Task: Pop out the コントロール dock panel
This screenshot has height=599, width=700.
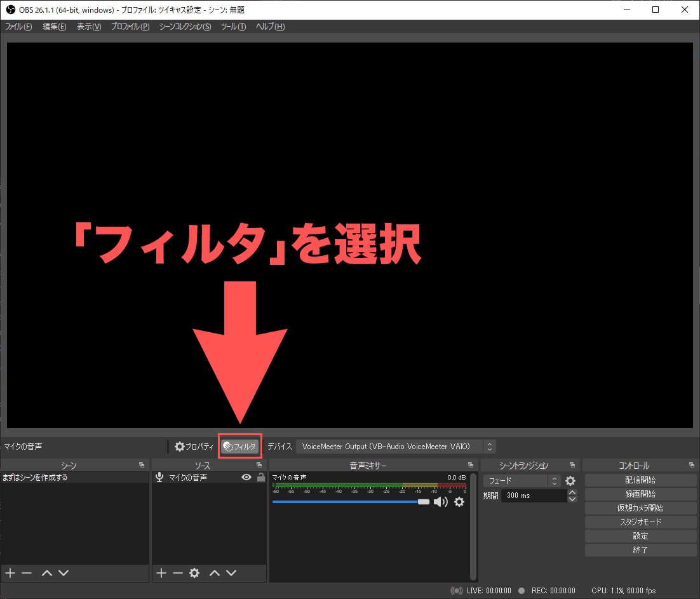Action: pos(692,465)
